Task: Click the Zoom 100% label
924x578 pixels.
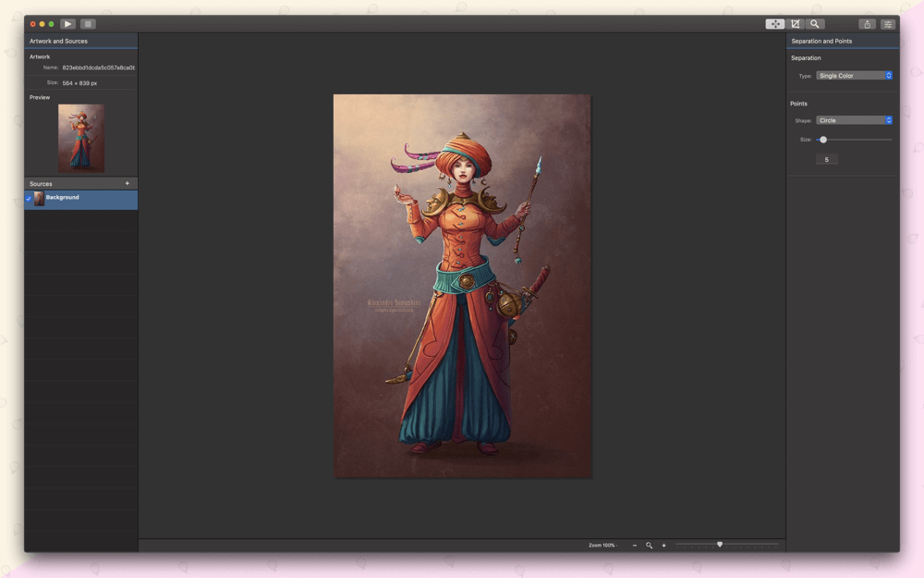Action: [x=602, y=546]
